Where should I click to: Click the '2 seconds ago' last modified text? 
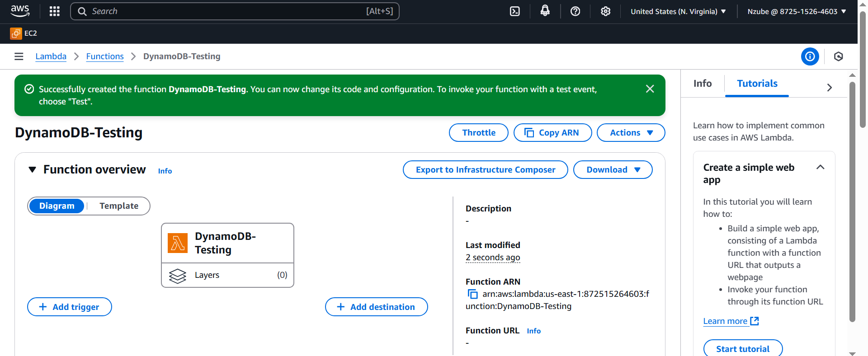point(493,258)
